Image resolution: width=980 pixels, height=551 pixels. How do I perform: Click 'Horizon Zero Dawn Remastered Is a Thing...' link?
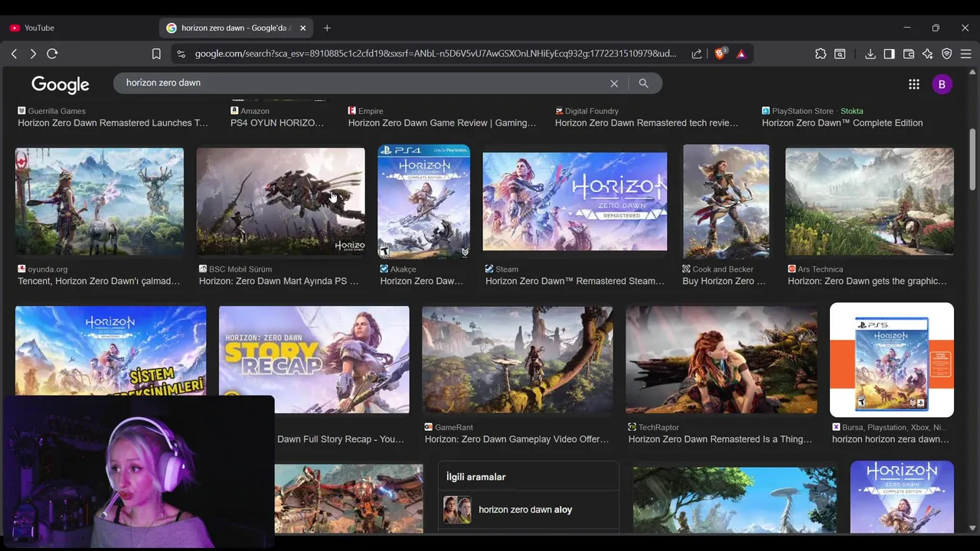point(720,439)
